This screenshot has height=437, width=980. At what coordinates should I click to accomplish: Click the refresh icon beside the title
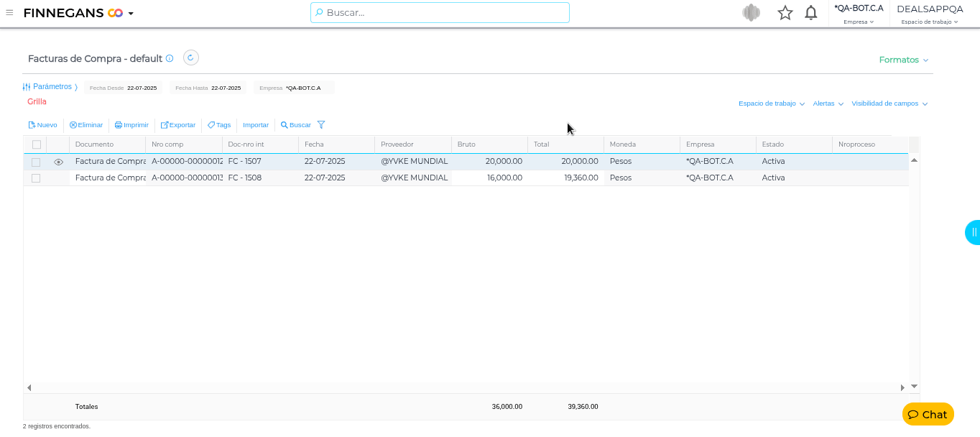(x=190, y=58)
